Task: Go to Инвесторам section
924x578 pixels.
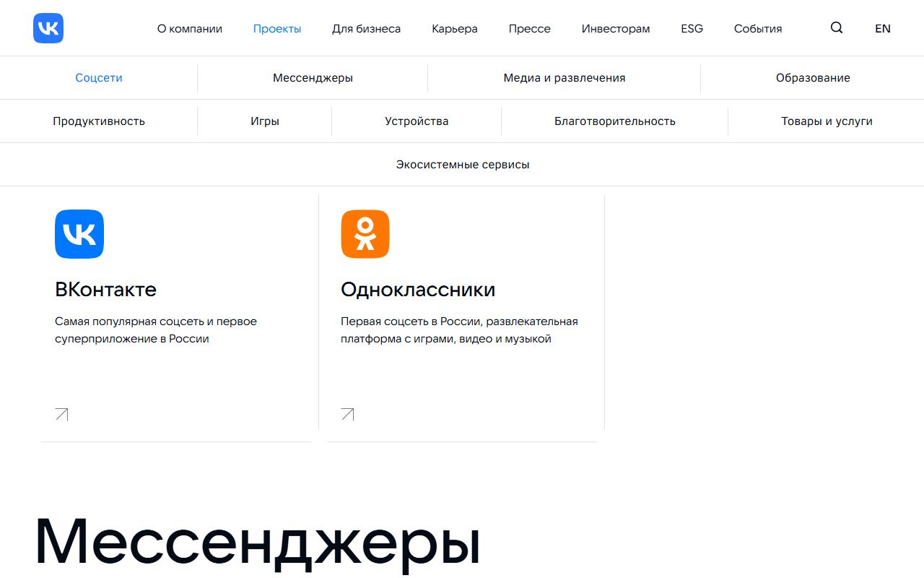Action: pos(616,29)
